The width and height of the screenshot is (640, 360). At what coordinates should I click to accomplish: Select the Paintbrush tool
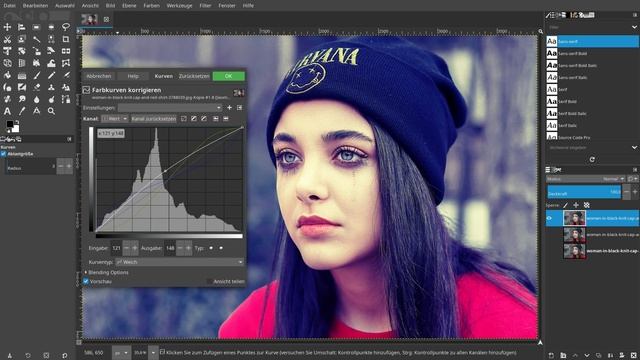pyautogui.click(x=37, y=75)
